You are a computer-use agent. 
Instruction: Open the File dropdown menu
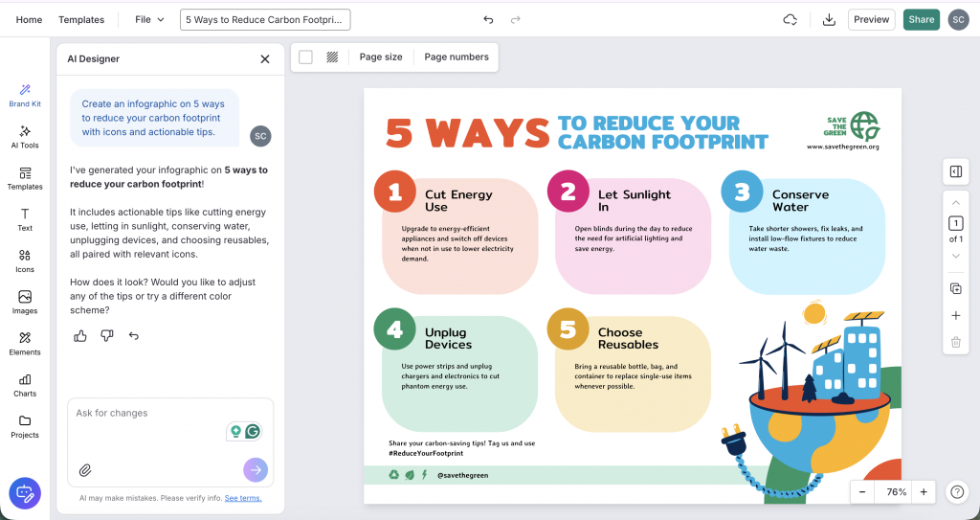(x=149, y=19)
